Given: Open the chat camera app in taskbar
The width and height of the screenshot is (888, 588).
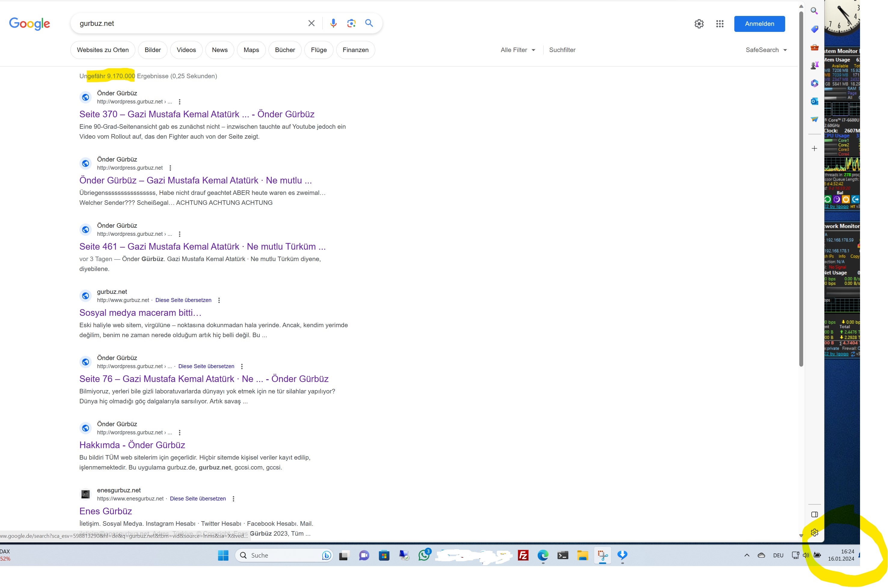Looking at the screenshot, I should pos(364,556).
